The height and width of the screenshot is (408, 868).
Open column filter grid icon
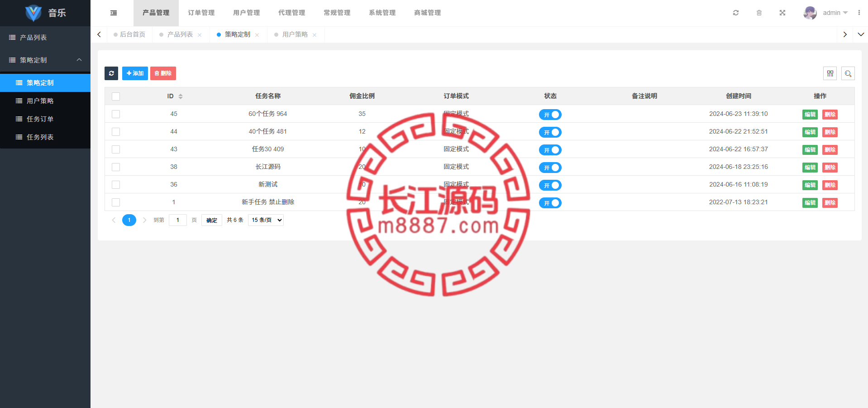pos(830,73)
